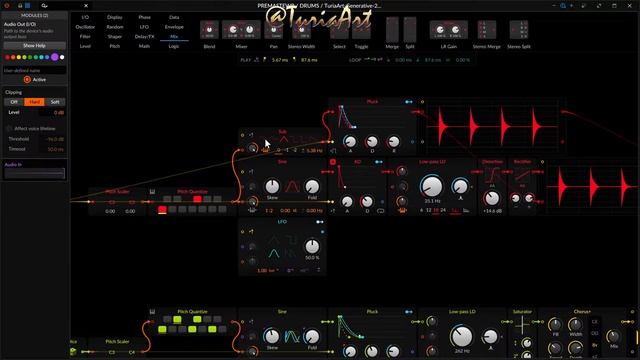
Task: Open the Logic module category
Action: [x=174, y=46]
